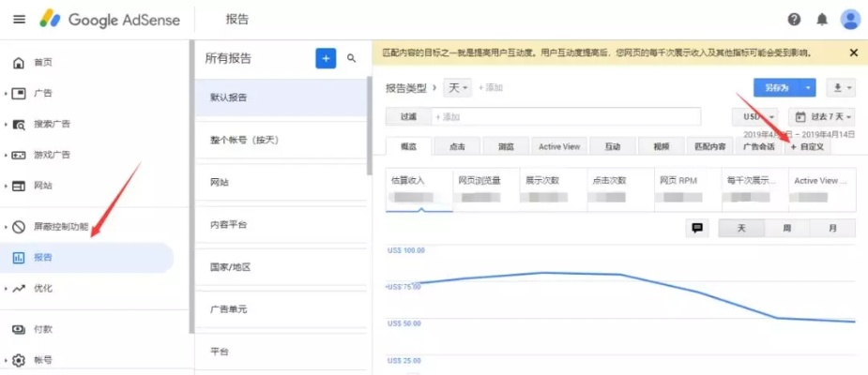Viewport: 868px width, 375px height.
Task: Select the 估算收入 metric card
Action: point(419,189)
